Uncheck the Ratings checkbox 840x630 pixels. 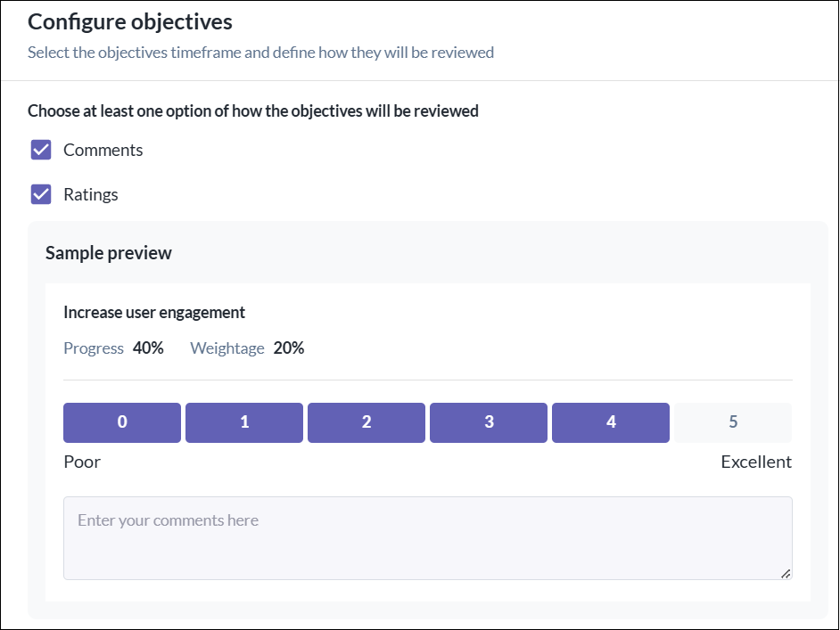click(41, 194)
